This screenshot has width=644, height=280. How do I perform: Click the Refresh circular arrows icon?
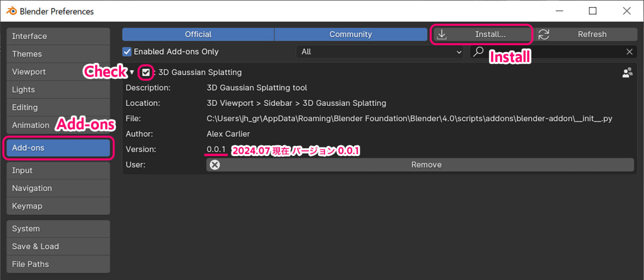point(544,34)
